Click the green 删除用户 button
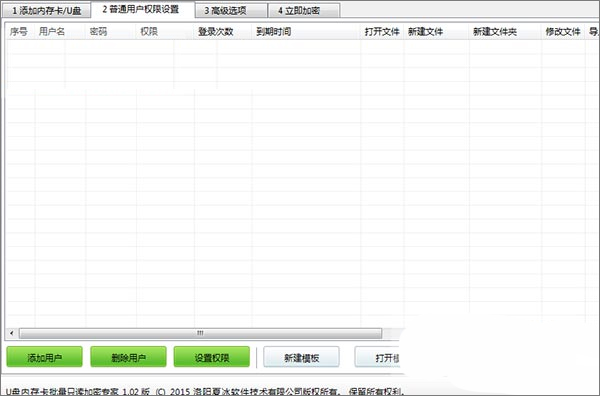 point(128,357)
